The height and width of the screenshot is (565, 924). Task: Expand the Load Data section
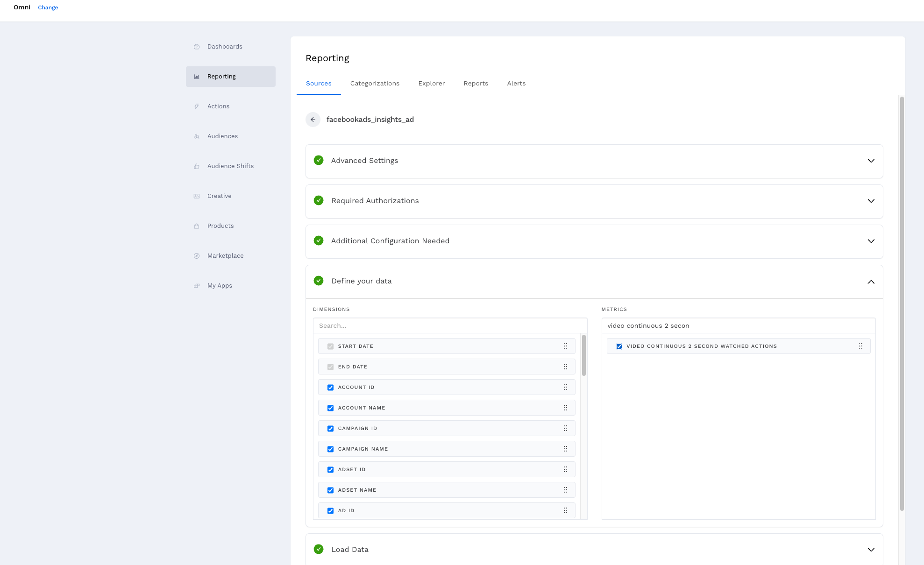pos(871,550)
